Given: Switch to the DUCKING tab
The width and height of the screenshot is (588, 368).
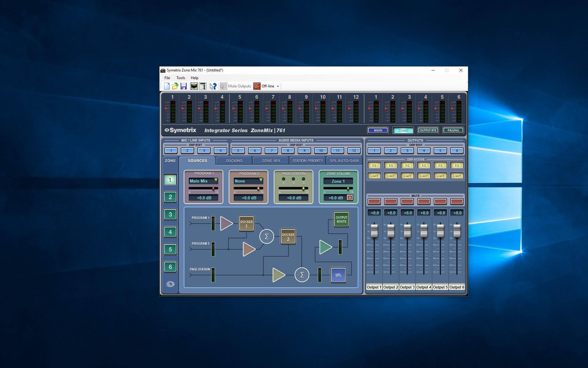Looking at the screenshot, I should tap(234, 161).
